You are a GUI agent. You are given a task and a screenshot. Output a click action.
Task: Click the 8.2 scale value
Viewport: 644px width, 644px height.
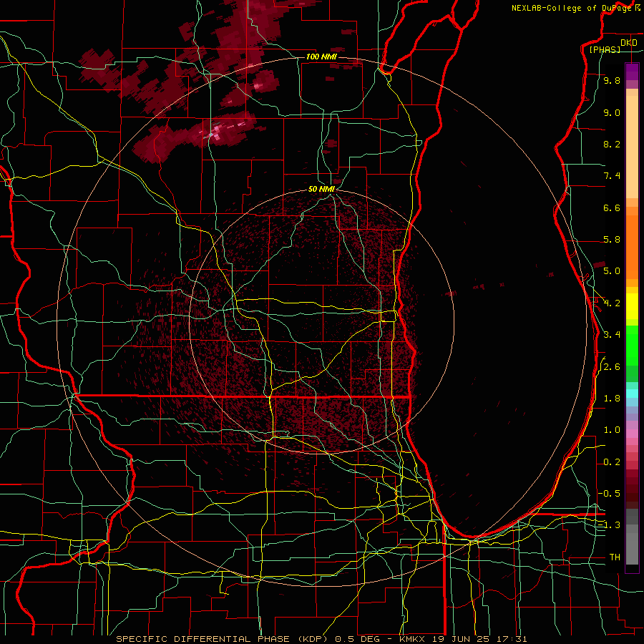612,144
